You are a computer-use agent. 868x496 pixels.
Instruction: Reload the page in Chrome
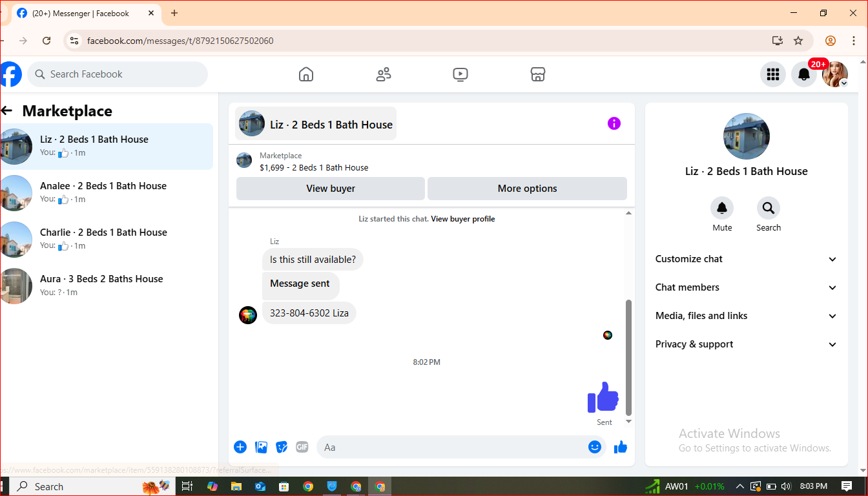[46, 41]
